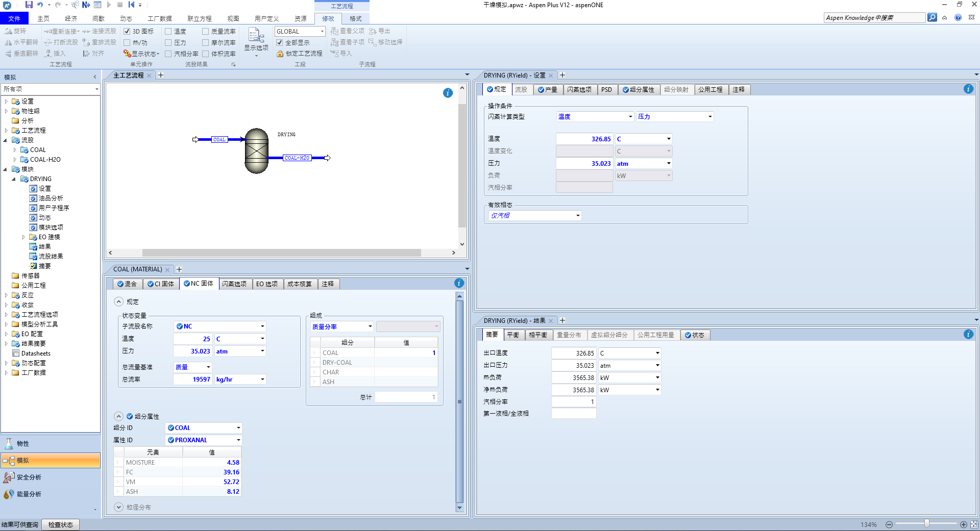980x531 pixels.
Task: Select the COAL-H2O stream tree item
Action: point(45,160)
